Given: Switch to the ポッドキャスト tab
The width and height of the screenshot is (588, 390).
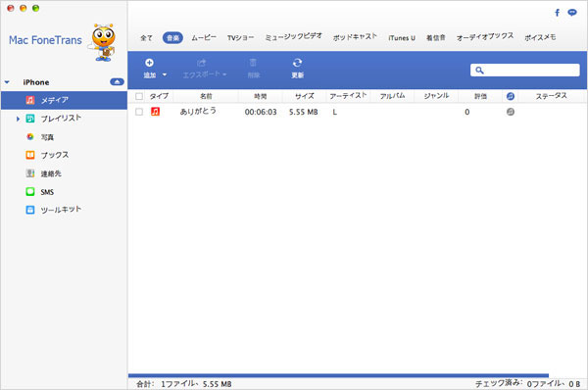Looking at the screenshot, I should pos(355,37).
